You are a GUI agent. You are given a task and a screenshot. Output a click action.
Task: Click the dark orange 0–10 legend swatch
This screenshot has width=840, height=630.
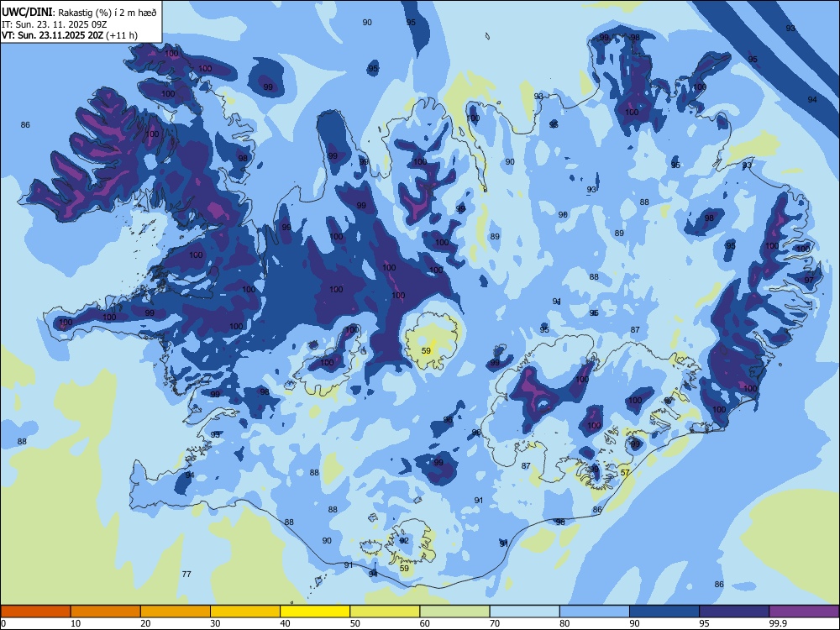click(35, 612)
